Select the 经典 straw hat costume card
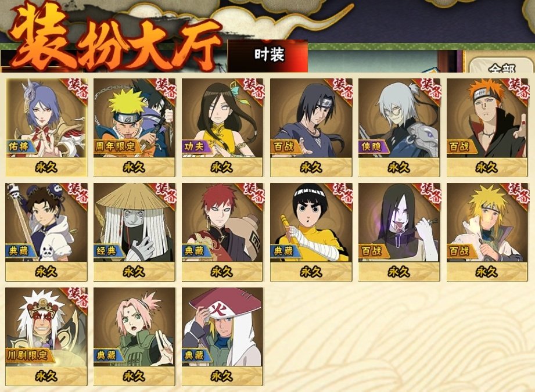This screenshot has width=535, height=392. click(x=134, y=232)
